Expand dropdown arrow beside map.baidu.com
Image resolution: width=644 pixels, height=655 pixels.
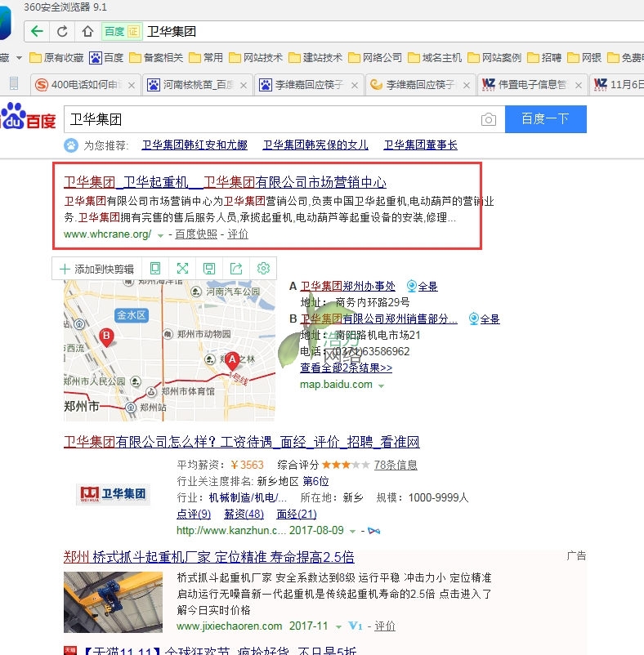tap(382, 385)
